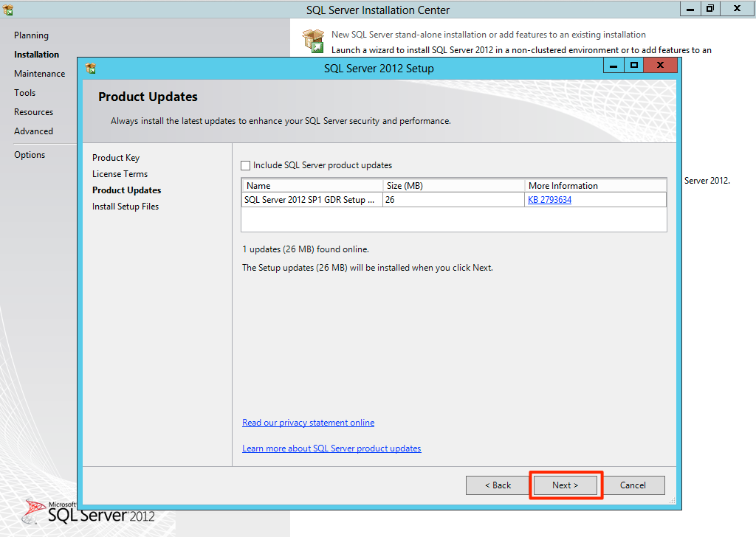Image resolution: width=756 pixels, height=537 pixels.
Task: Close the SQL Server 2012 Setup window
Action: [661, 66]
